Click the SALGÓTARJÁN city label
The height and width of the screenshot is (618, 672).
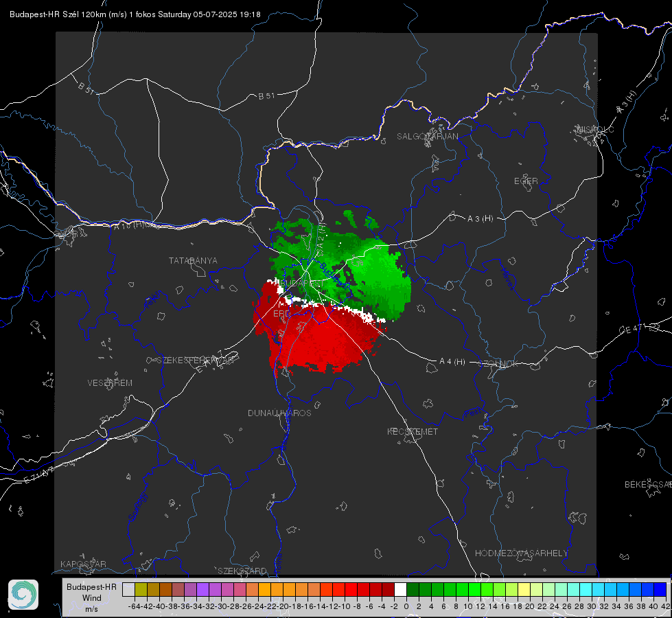click(x=427, y=137)
